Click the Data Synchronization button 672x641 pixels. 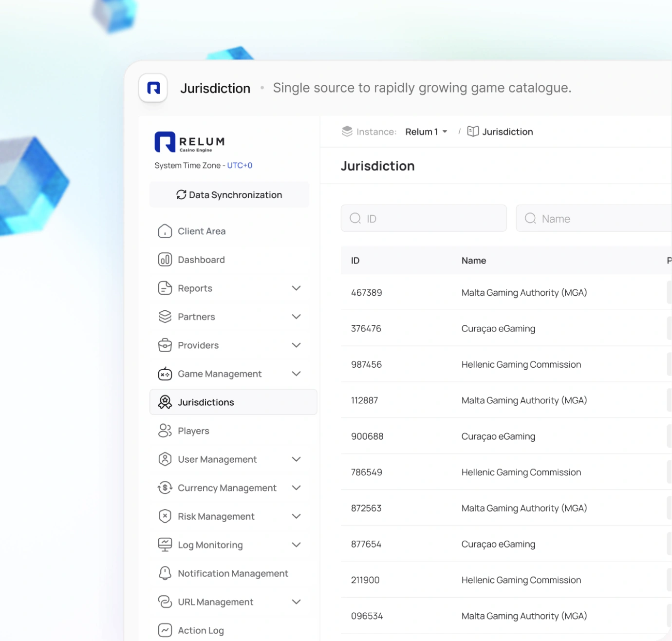229,195
